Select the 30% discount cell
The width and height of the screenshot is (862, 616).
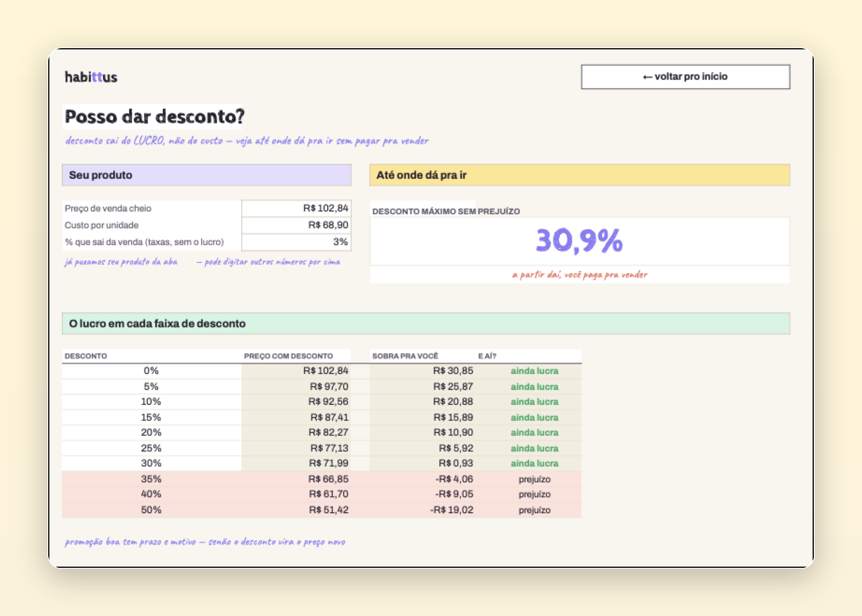[151, 463]
